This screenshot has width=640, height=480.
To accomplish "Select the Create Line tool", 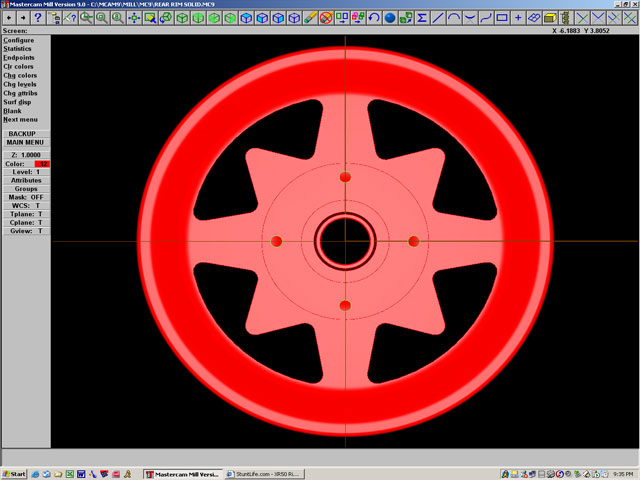I will 438,18.
